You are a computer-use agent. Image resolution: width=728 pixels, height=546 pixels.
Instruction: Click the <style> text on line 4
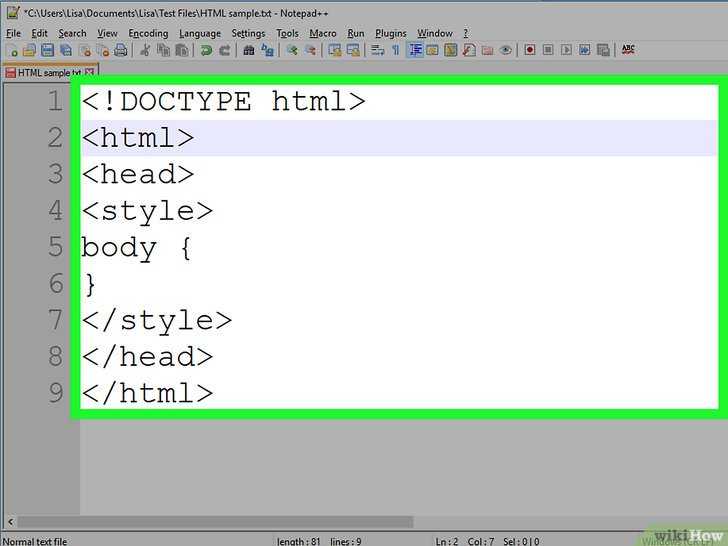tap(147, 211)
